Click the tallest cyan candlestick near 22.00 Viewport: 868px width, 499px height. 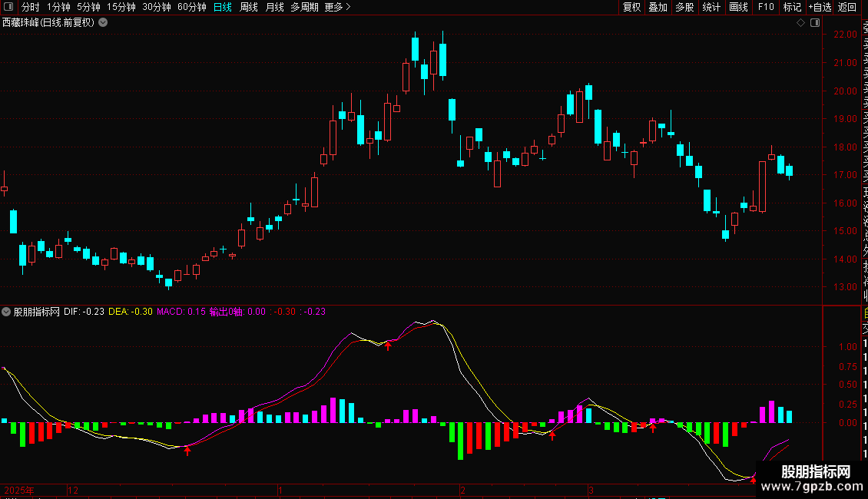pyautogui.click(x=442, y=55)
